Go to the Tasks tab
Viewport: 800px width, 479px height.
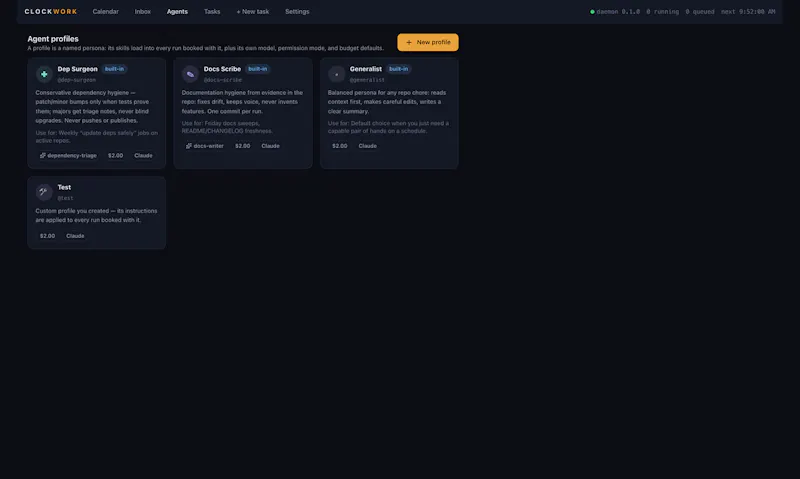pyautogui.click(x=212, y=11)
